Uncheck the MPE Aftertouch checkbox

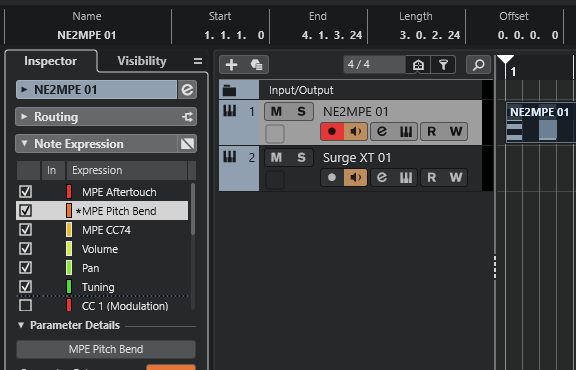(x=25, y=191)
